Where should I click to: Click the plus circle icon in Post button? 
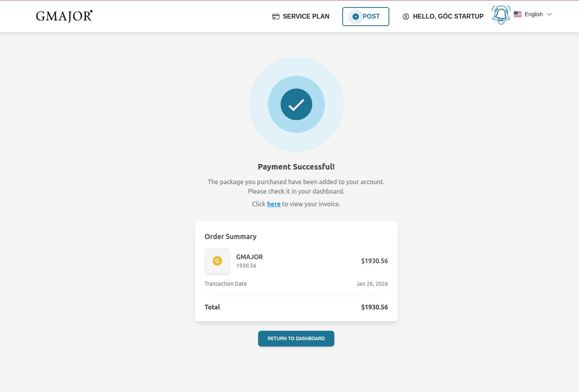pos(355,17)
